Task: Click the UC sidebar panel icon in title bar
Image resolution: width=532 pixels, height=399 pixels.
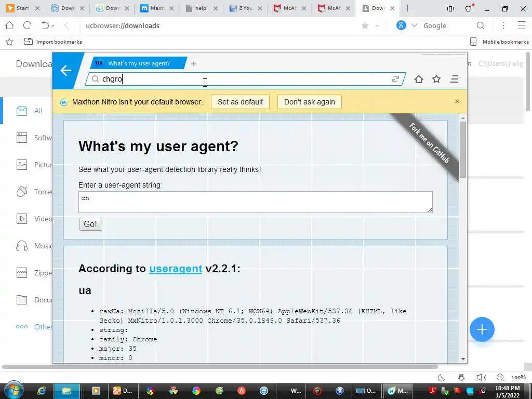Action: (x=450, y=9)
